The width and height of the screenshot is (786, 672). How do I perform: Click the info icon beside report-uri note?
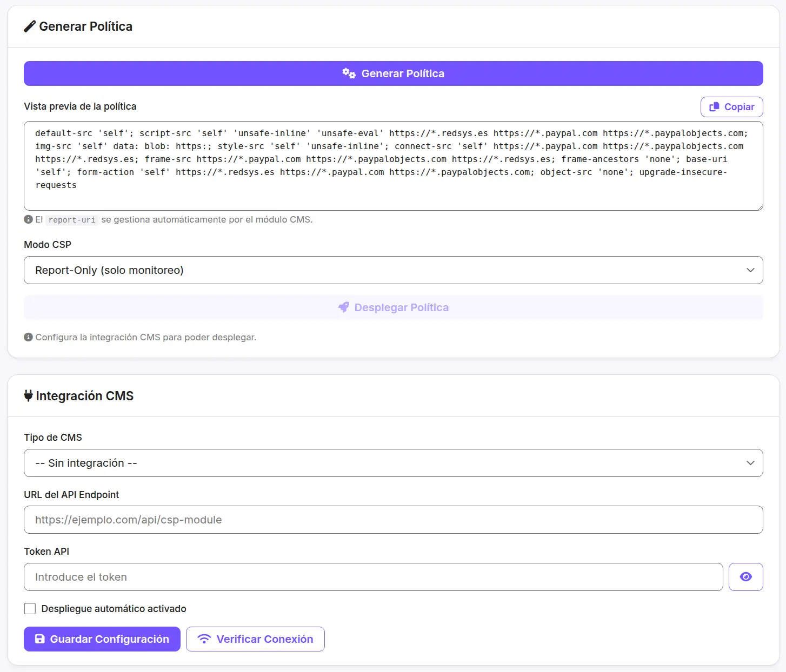[28, 219]
